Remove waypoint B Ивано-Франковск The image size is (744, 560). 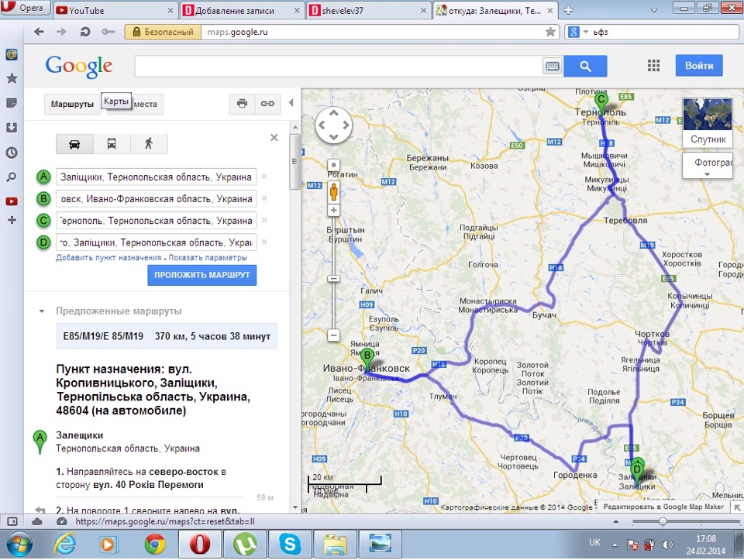click(264, 198)
